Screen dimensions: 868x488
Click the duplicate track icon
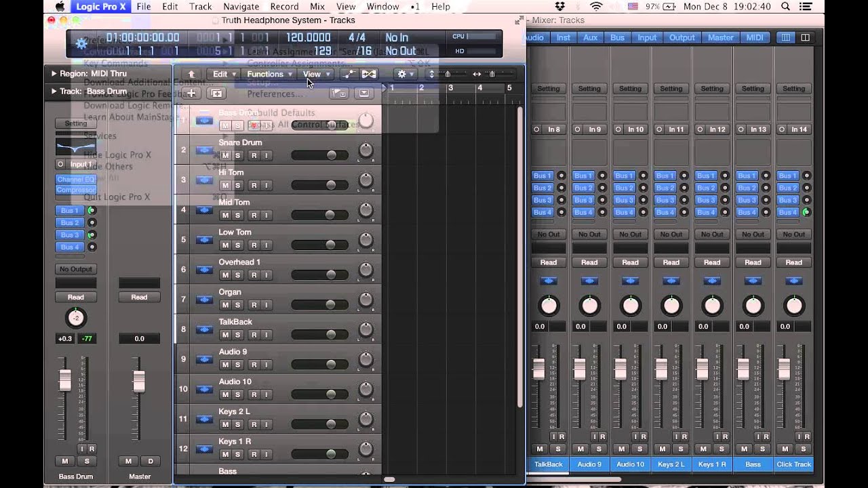tap(216, 94)
